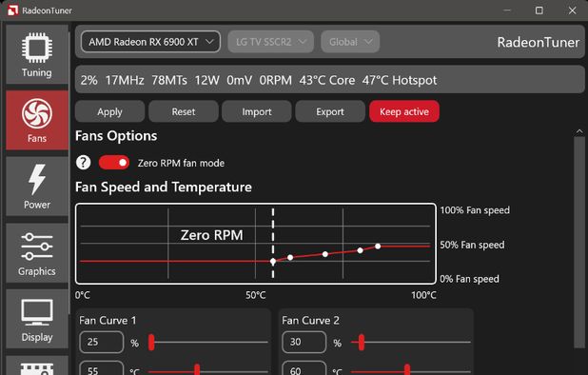Expand the AMD Radeon RX 6900 XT dropdown
This screenshot has width=588, height=375.
[x=150, y=42]
